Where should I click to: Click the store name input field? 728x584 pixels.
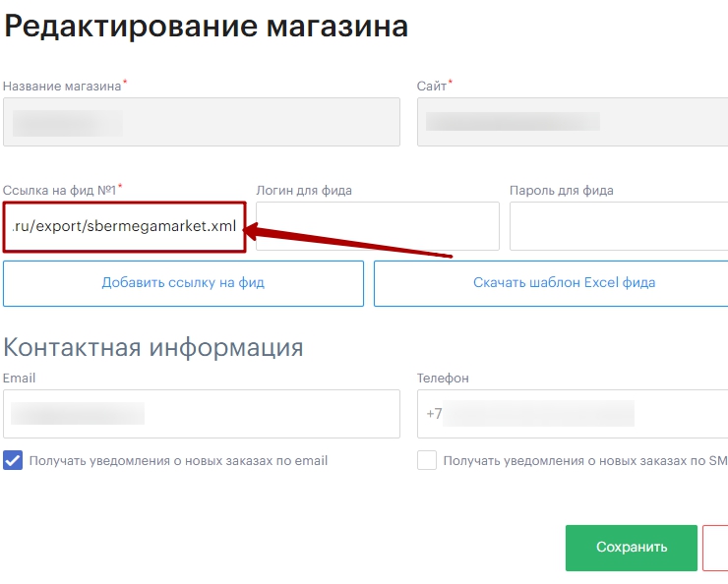pyautogui.click(x=202, y=122)
